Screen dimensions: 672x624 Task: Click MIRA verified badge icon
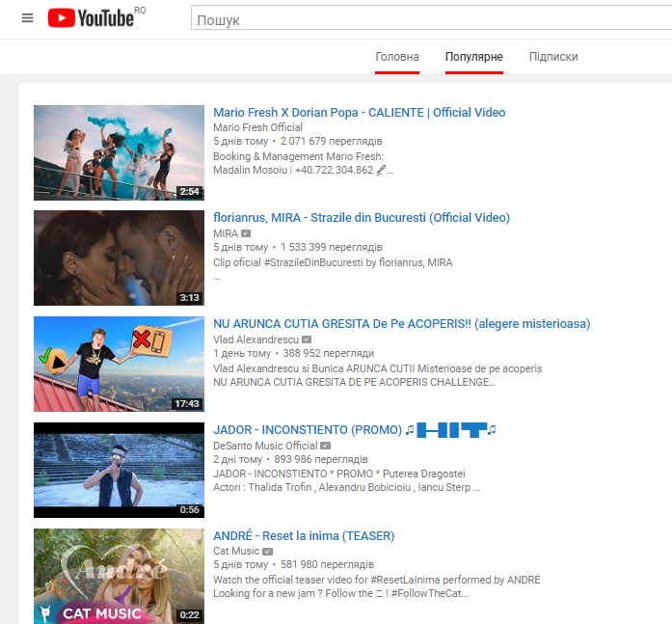click(246, 233)
